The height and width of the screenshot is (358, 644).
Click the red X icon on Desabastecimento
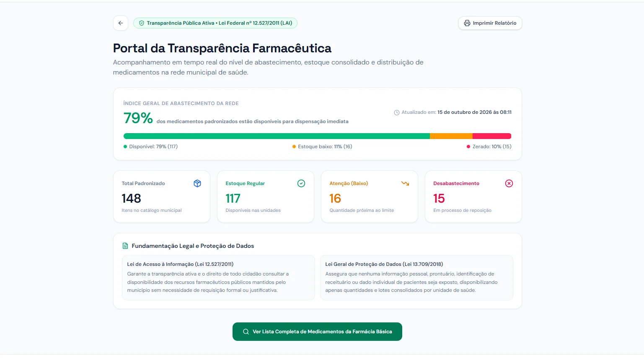[509, 183]
